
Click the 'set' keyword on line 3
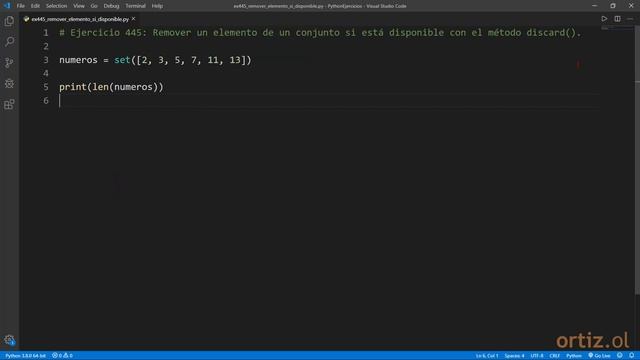pos(122,60)
